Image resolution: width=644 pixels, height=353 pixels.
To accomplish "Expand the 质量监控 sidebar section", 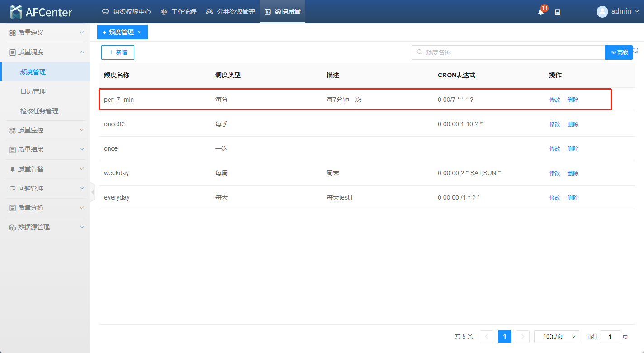I will click(x=45, y=130).
